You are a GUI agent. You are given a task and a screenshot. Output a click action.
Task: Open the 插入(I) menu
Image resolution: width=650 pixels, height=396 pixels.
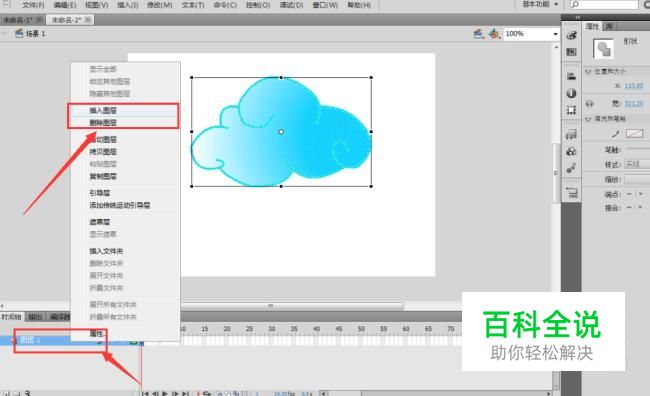coord(128,5)
